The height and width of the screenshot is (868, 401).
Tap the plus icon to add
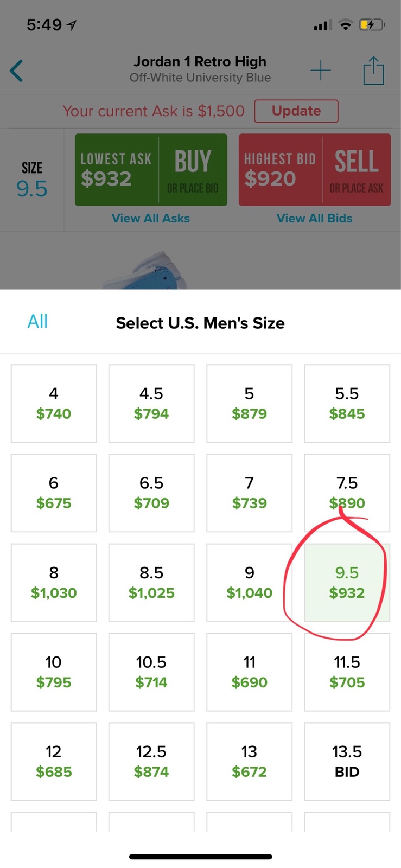[x=321, y=71]
